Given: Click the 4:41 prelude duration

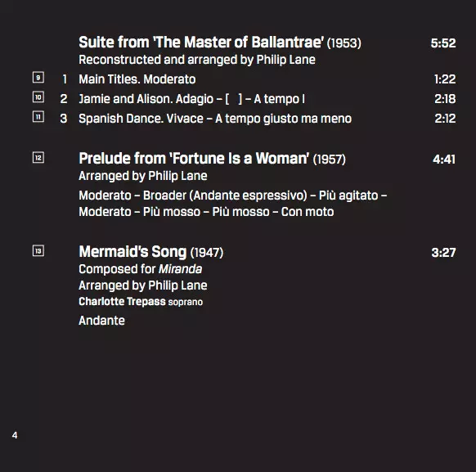Looking at the screenshot, I should pyautogui.click(x=444, y=160).
